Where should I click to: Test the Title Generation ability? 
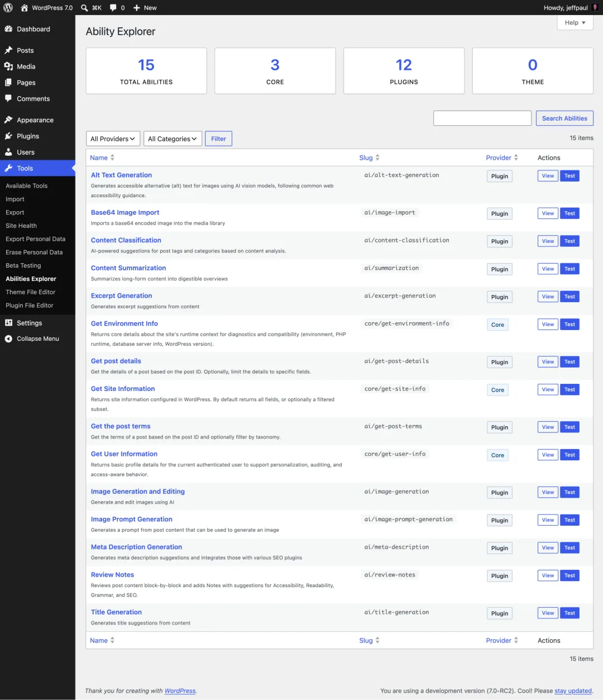point(569,613)
